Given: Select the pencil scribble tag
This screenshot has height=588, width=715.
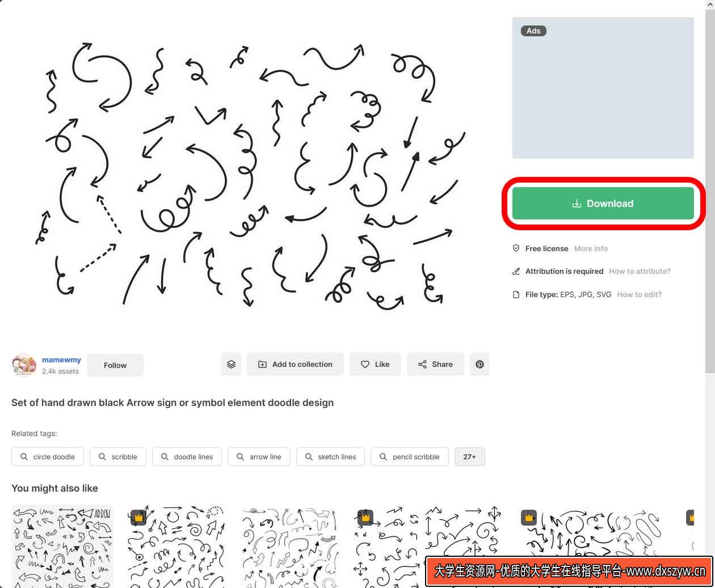Looking at the screenshot, I should 409,456.
